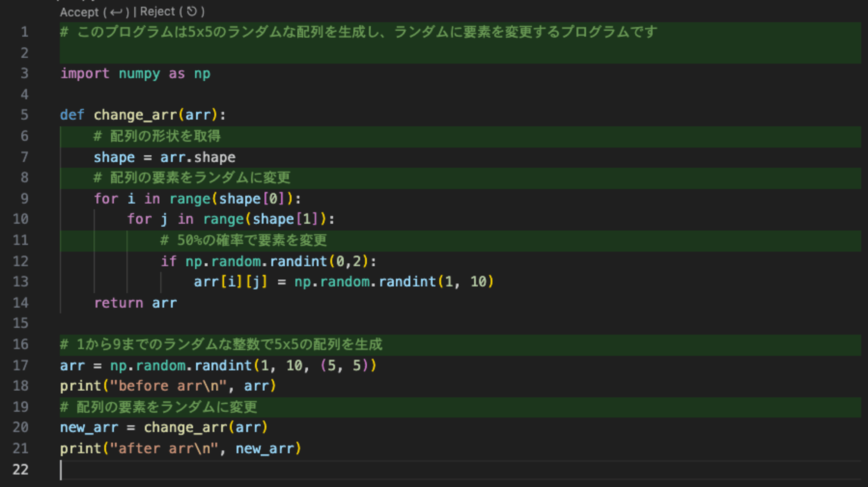Viewport: 868px width, 487px height.
Task: Click the print("before arr\n", arr) line
Action: tap(168, 386)
